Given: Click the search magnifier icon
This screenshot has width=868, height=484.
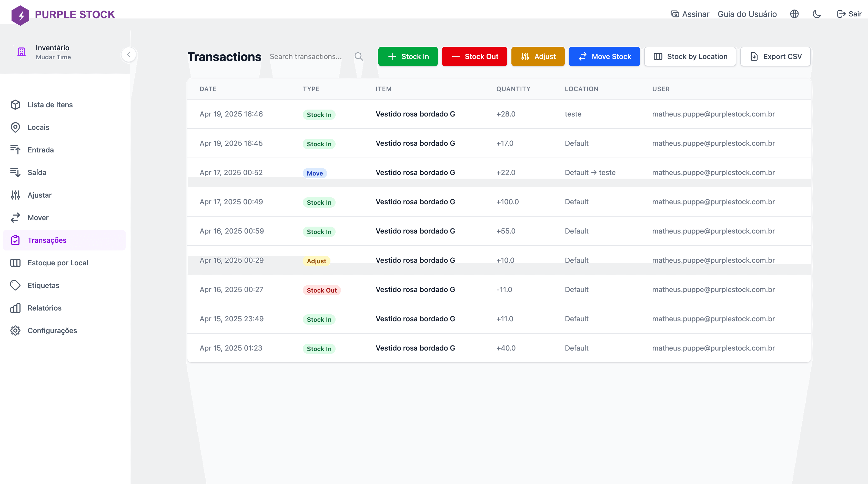Looking at the screenshot, I should (359, 57).
